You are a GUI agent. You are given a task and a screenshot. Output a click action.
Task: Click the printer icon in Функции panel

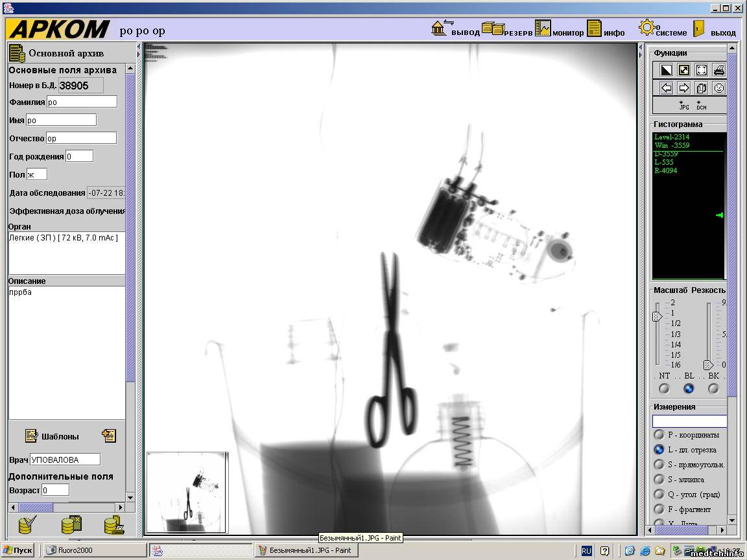(718, 70)
